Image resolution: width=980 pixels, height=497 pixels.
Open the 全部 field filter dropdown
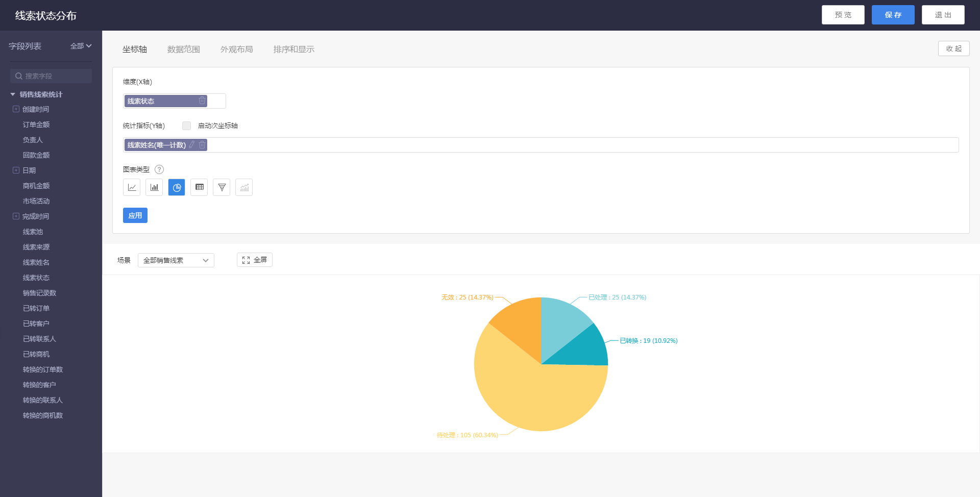[81, 46]
